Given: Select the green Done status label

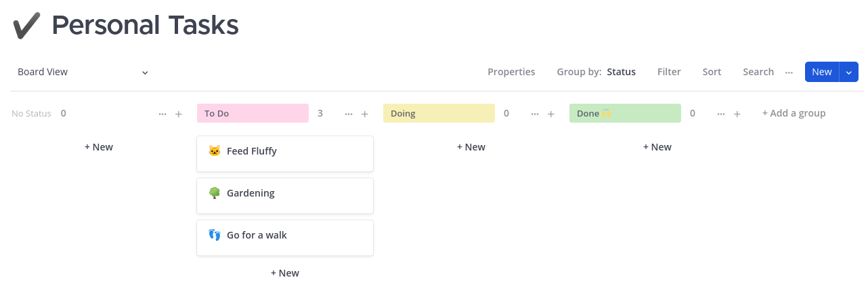Looking at the screenshot, I should (x=625, y=113).
